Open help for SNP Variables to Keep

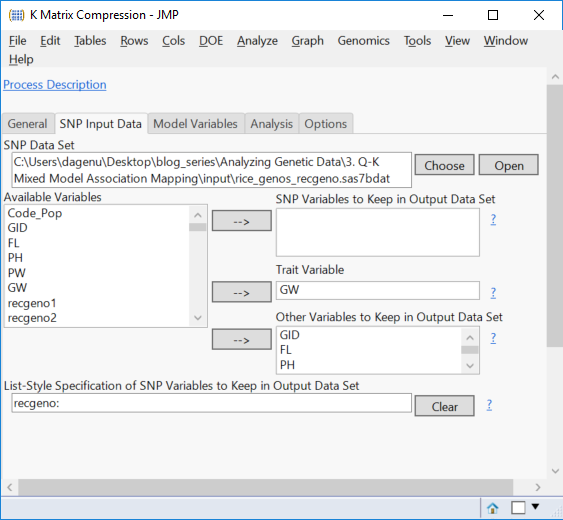tap(493, 219)
